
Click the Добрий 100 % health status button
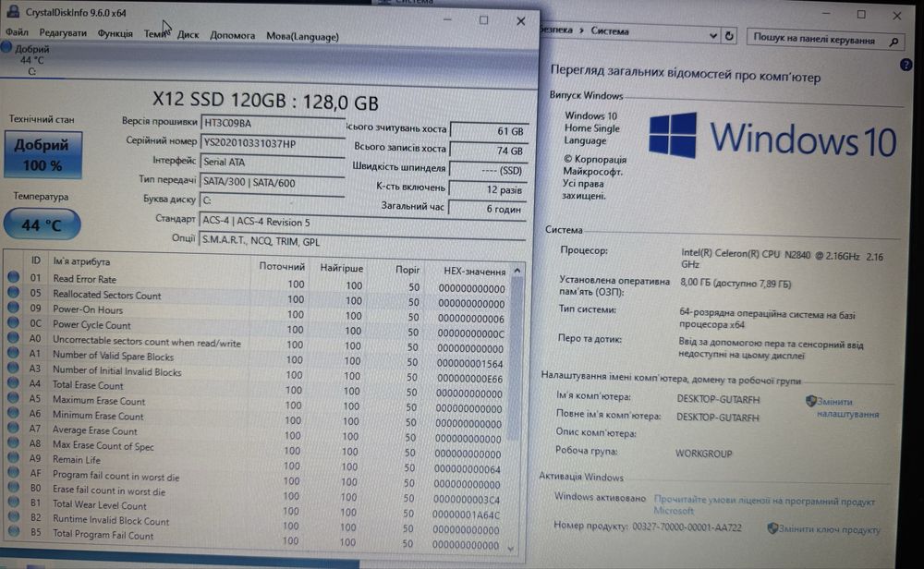pos(43,155)
